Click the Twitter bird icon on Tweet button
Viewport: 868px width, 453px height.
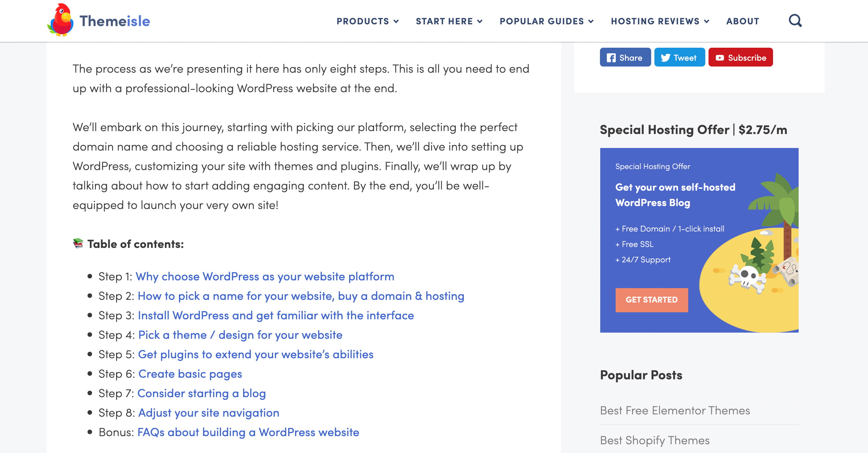(x=665, y=57)
